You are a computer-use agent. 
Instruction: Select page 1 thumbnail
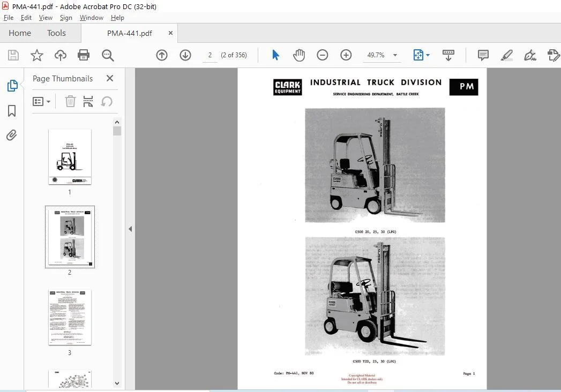pos(70,157)
